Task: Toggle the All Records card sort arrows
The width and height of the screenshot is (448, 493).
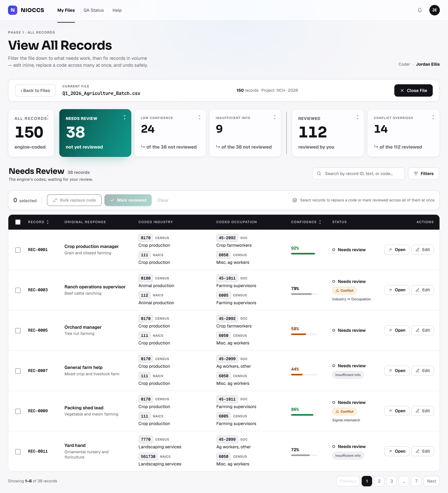Action: tap(48, 117)
